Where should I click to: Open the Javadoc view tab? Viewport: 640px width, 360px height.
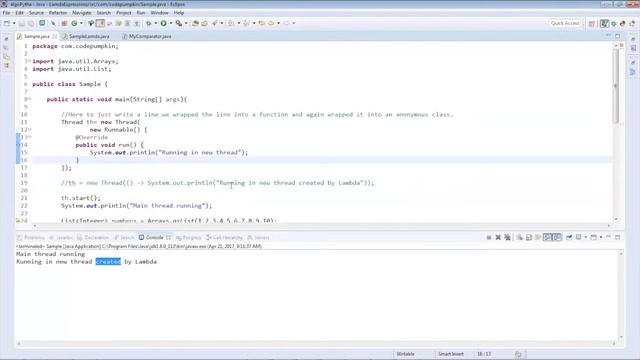61,238
